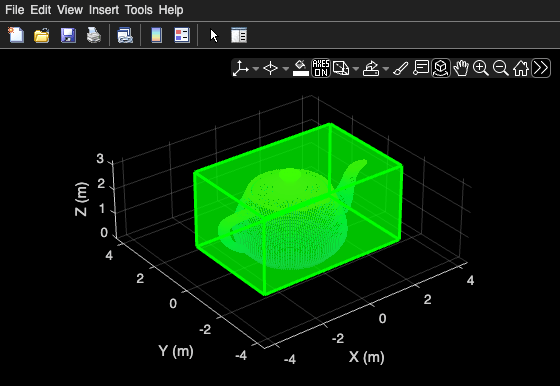Open a file with the folder icon

coord(42,35)
